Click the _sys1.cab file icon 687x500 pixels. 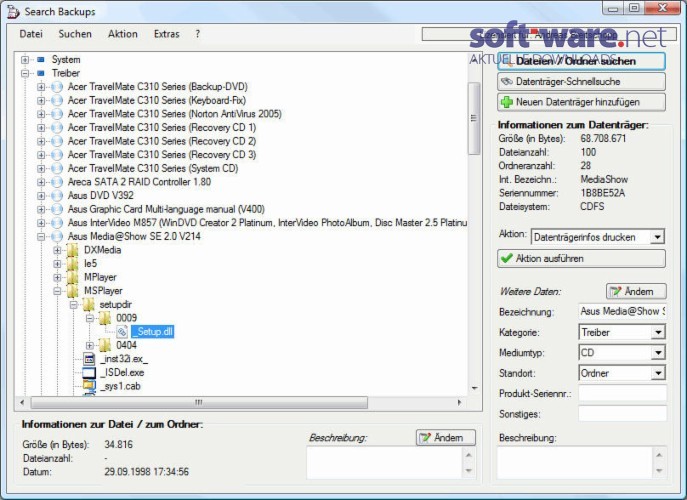89,386
